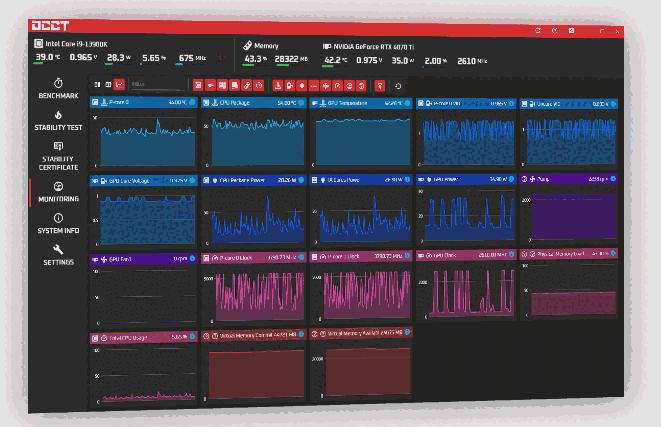Viewport: 661px width, 427px height.
Task: Click the red funnel icon near reset
Action: click(x=380, y=86)
